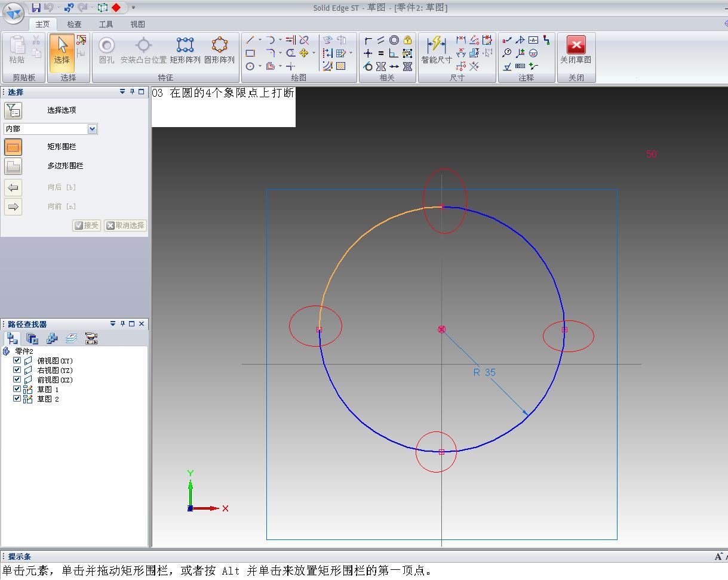Click the first PathFinder tab icon

click(13, 338)
